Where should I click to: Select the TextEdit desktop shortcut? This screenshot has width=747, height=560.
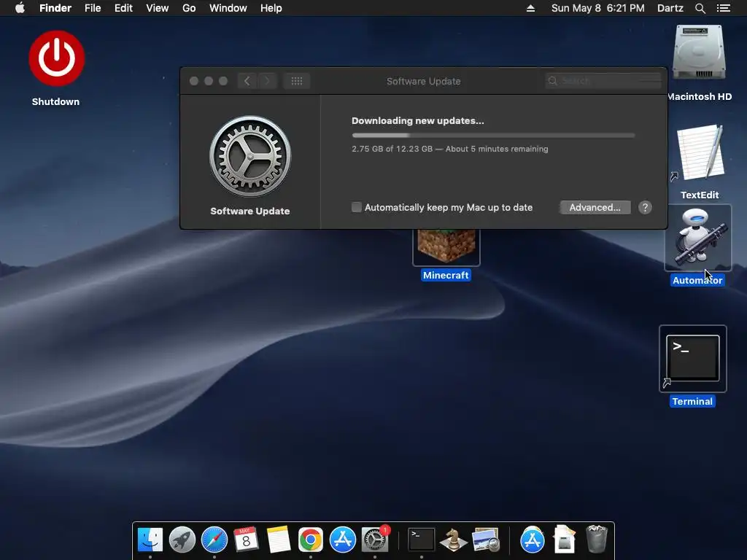pos(700,152)
